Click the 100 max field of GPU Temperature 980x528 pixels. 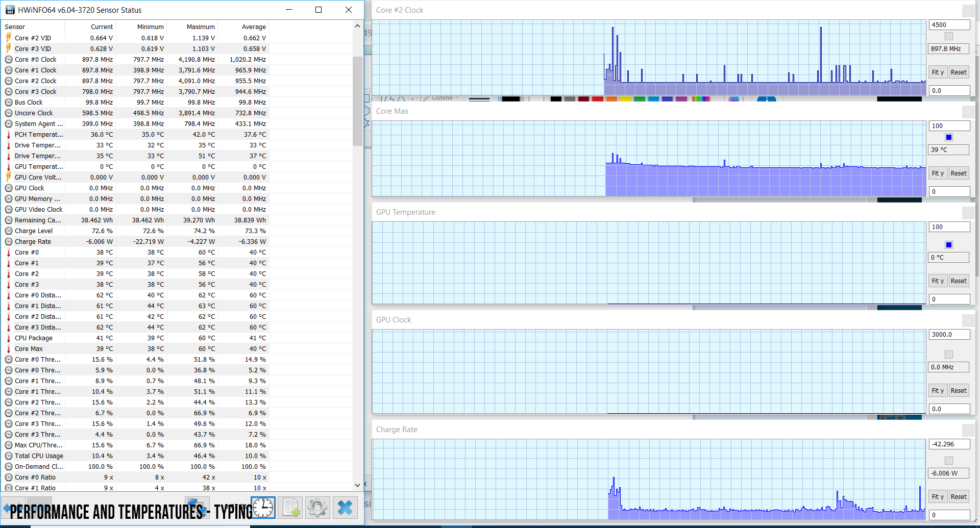click(x=949, y=227)
